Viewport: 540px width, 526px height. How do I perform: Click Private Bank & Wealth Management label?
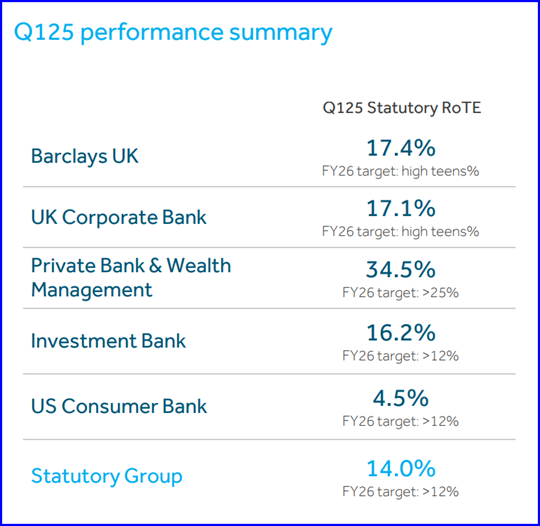131,278
